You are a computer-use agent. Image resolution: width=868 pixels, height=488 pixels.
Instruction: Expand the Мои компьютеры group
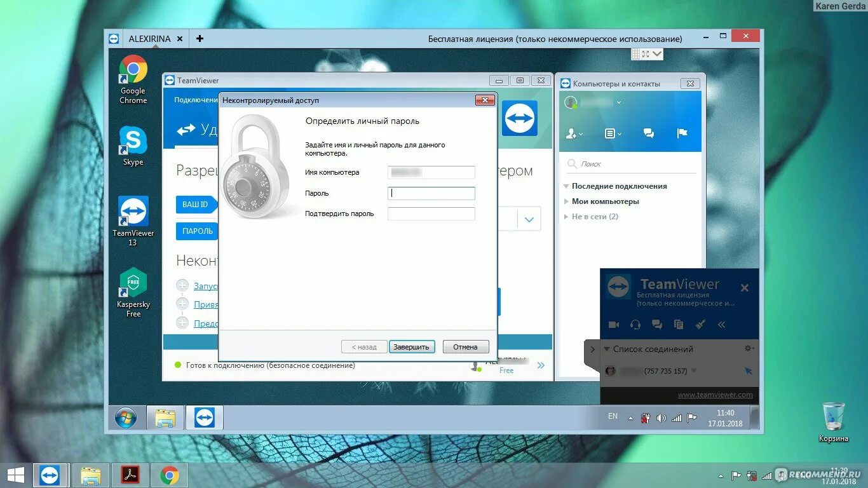tap(566, 201)
